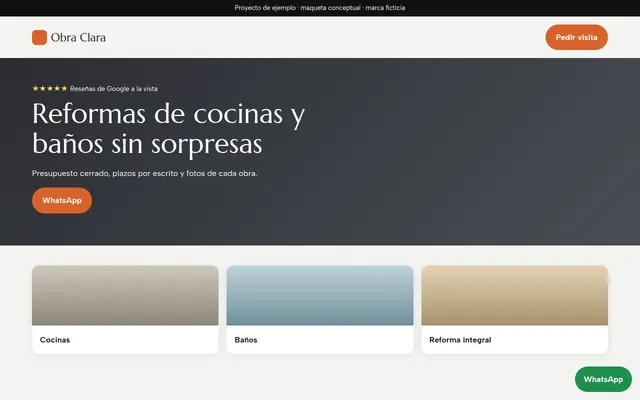The image size is (640, 400).
Task: Open the Reforma integral card image
Action: point(515,296)
